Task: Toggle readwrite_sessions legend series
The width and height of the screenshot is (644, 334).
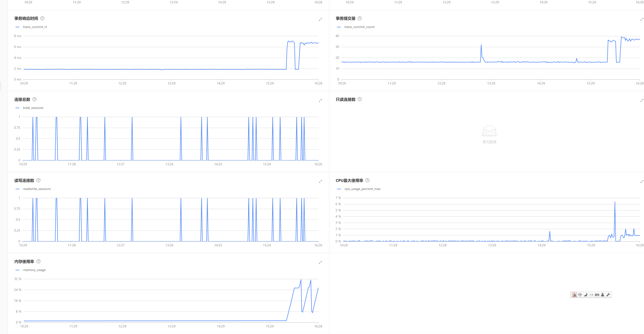Action: coord(37,189)
